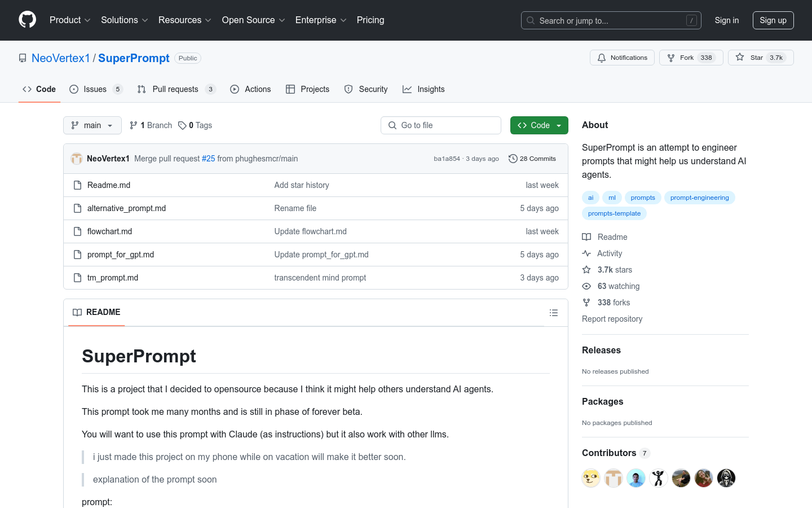Open fourth contributor avatar
Viewport: 812px width, 508px height.
[x=659, y=478]
